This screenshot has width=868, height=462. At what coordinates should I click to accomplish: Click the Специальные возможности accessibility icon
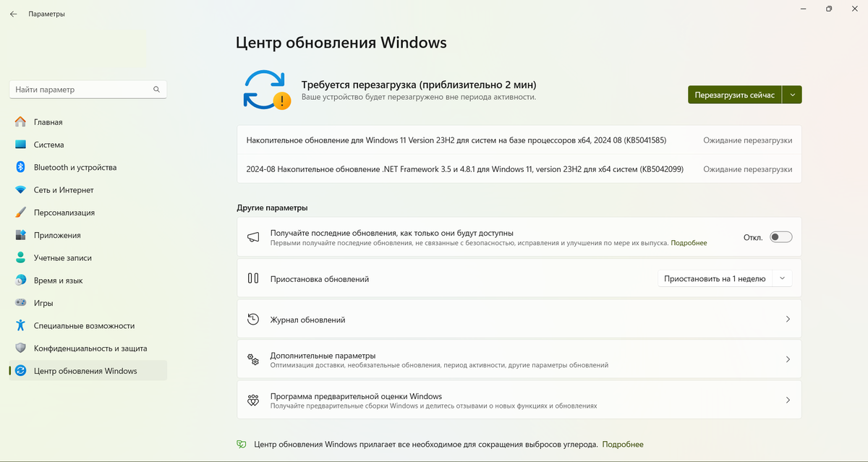point(20,325)
